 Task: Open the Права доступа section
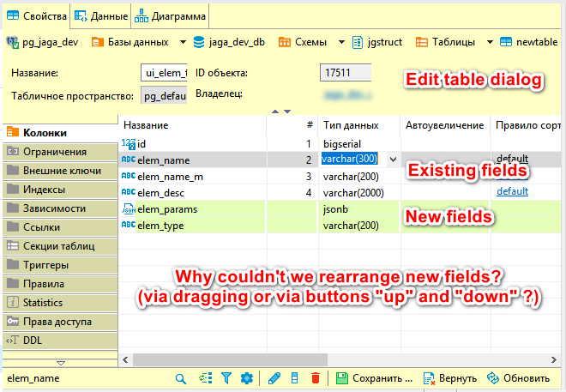click(60, 322)
